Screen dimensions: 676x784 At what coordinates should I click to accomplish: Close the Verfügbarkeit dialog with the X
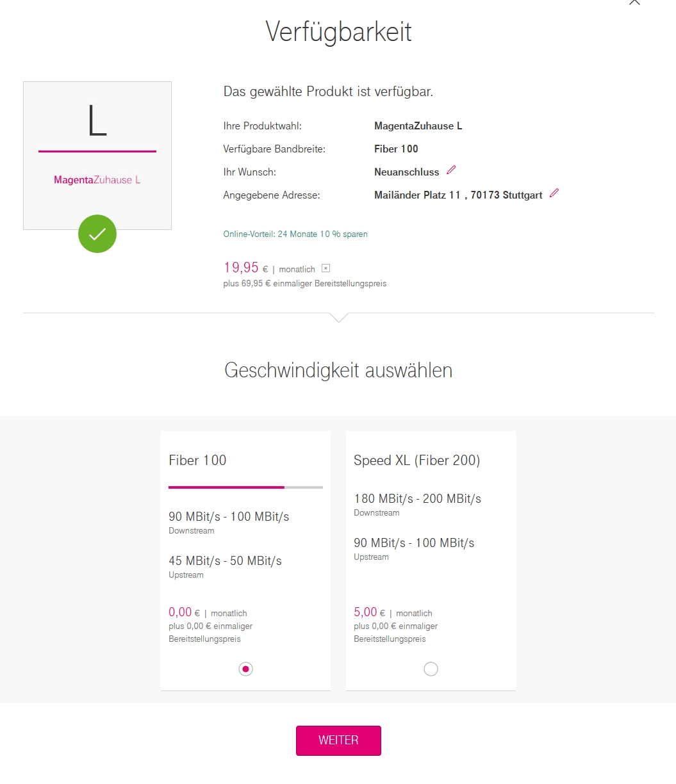click(x=634, y=2)
